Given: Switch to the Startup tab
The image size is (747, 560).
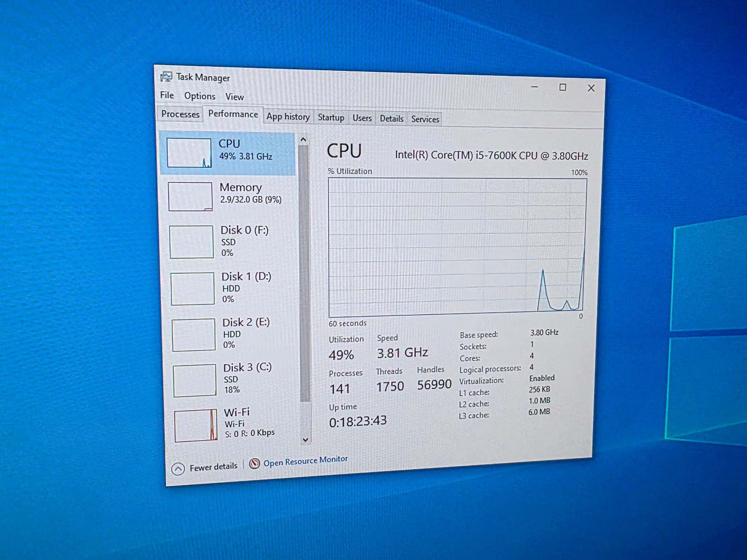Looking at the screenshot, I should click(331, 117).
